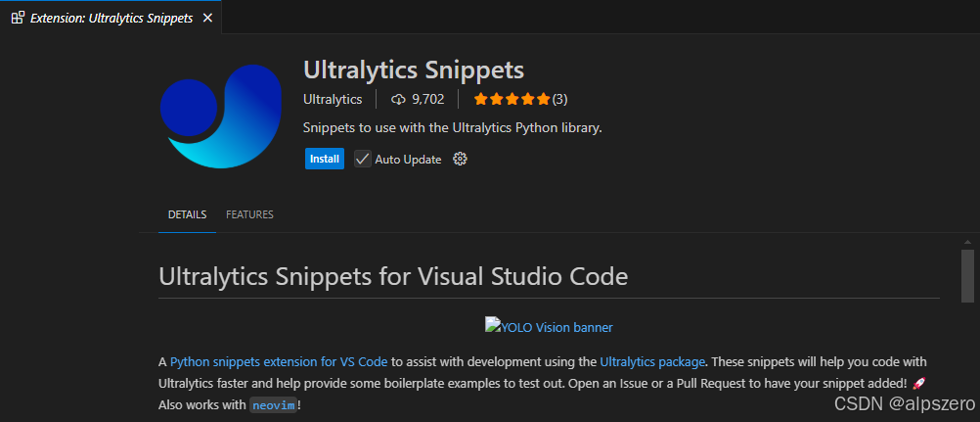Image resolution: width=980 pixels, height=422 pixels.
Task: Click the 9,702 install count
Action: [x=428, y=99]
